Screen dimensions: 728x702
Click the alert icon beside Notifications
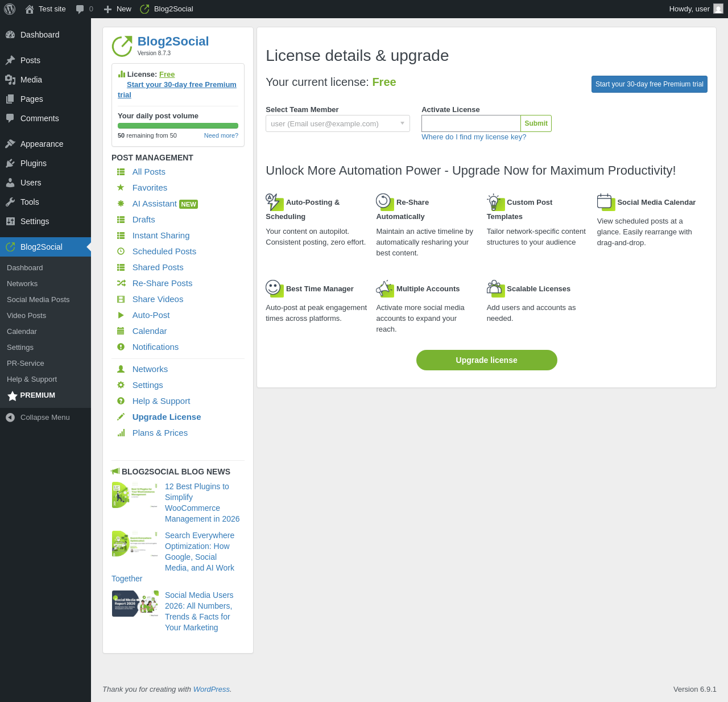point(121,347)
